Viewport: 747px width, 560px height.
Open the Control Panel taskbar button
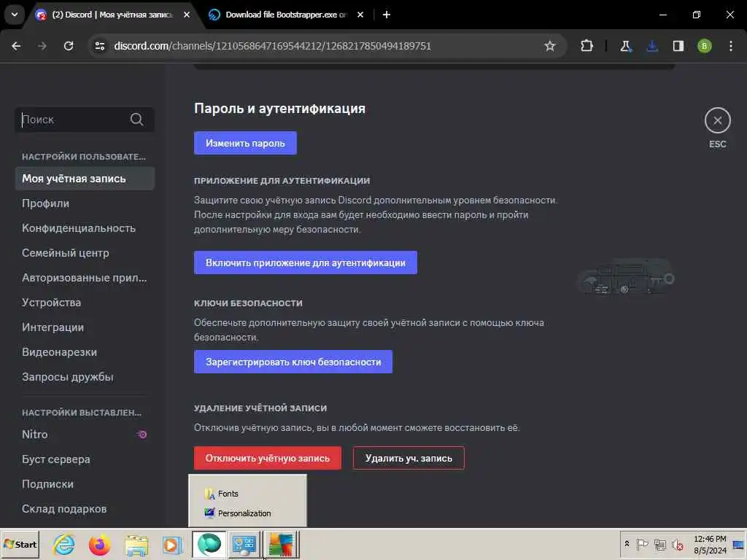[244, 544]
